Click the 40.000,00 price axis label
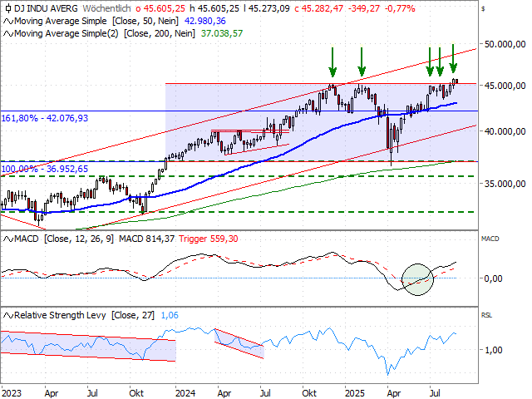This screenshot has height=399, width=532. (505, 131)
